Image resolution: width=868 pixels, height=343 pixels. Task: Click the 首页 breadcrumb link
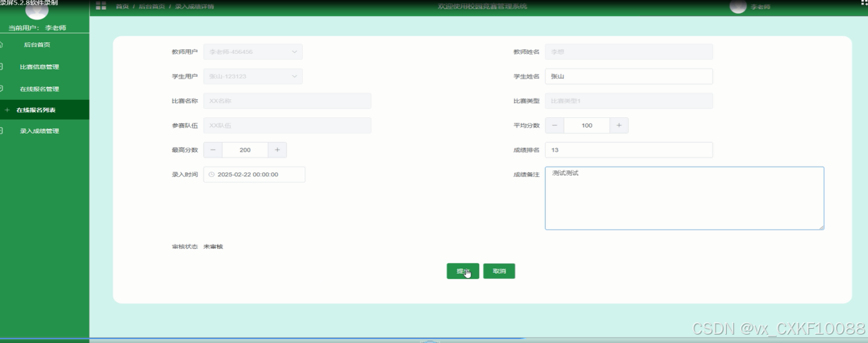122,6
